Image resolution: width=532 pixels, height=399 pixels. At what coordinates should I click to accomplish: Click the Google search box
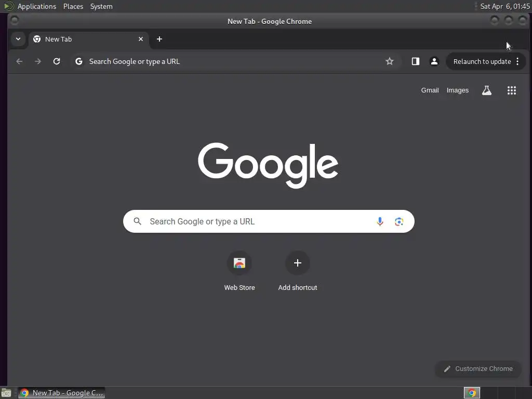click(x=269, y=221)
